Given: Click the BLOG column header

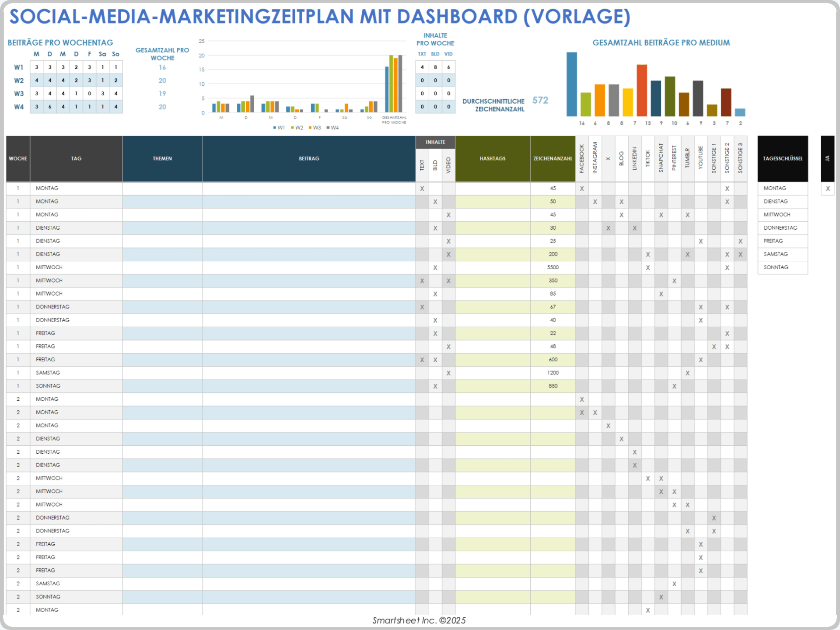Looking at the screenshot, I should click(x=621, y=158).
